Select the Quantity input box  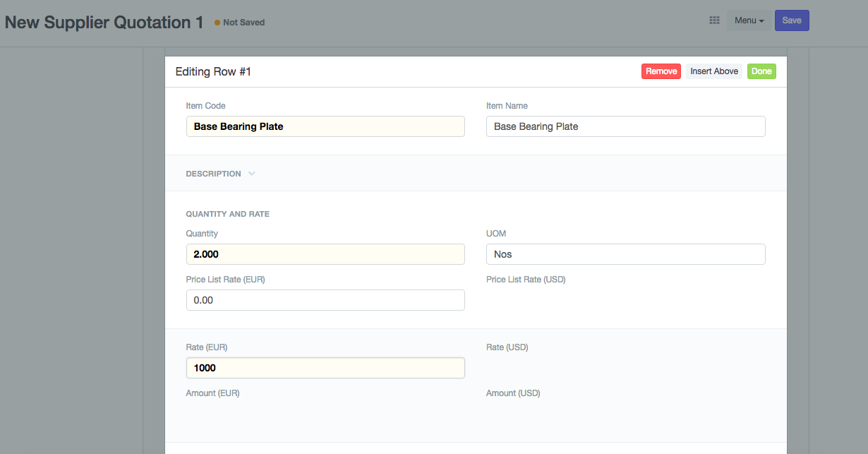325,254
